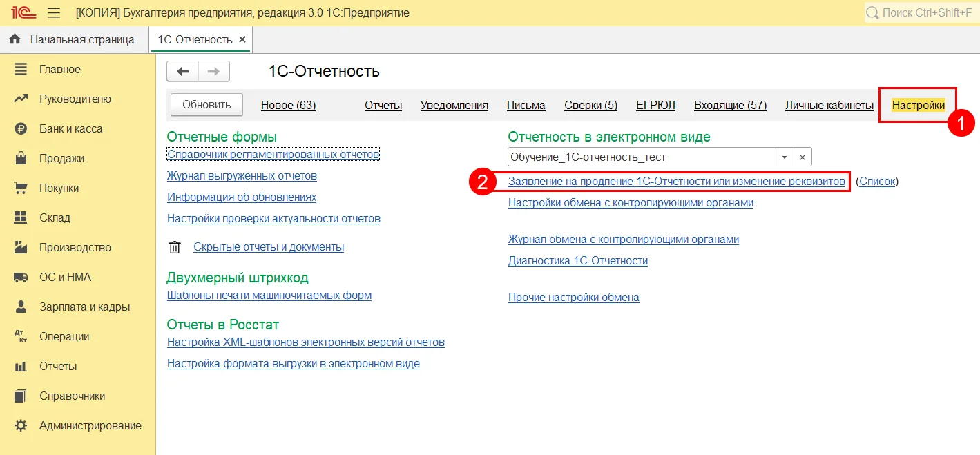
Task: Open Журнал обмена с контролирующими органами
Action: pos(624,239)
